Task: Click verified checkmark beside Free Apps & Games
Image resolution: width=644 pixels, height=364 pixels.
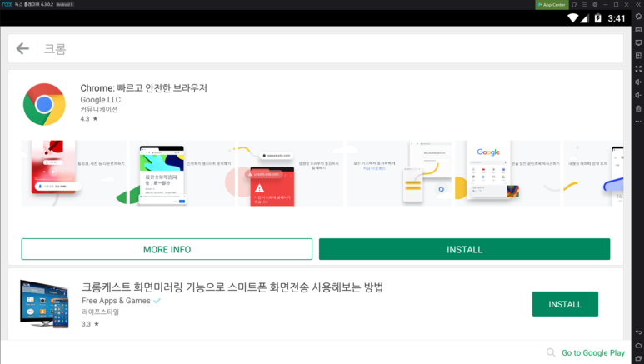Action: tap(157, 301)
